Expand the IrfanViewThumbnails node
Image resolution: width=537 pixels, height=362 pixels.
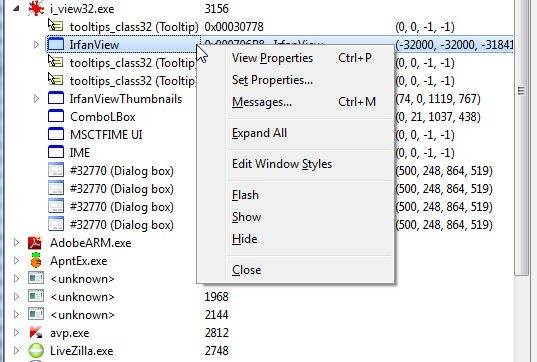point(36,99)
